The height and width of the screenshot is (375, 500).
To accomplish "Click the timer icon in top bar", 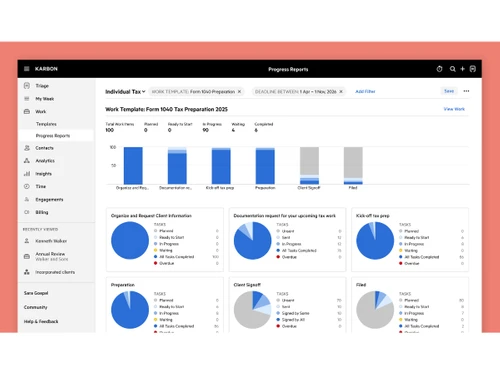I will coord(439,69).
